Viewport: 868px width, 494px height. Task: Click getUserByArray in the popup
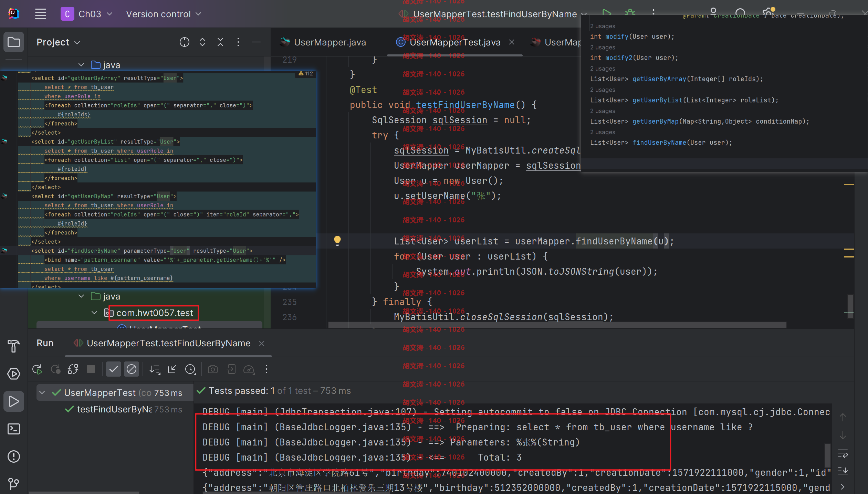[659, 79]
